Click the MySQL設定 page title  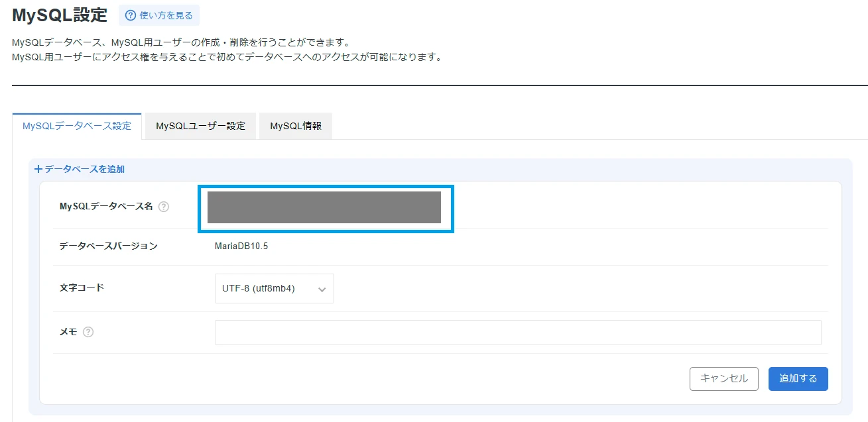(60, 15)
